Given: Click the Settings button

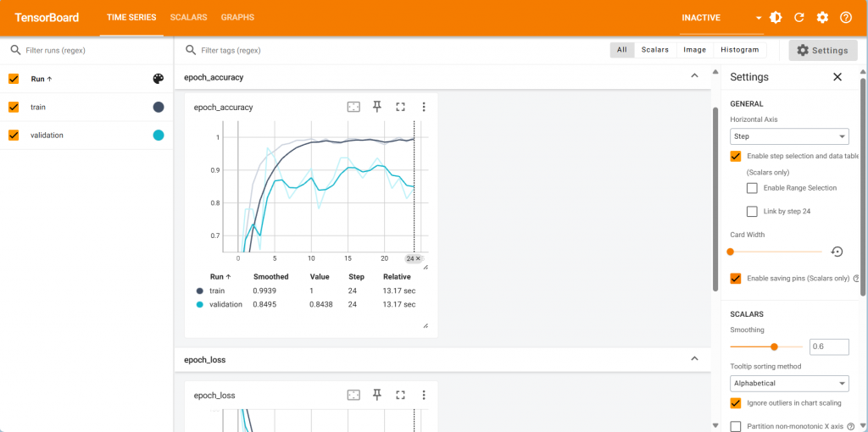Looking at the screenshot, I should [822, 50].
